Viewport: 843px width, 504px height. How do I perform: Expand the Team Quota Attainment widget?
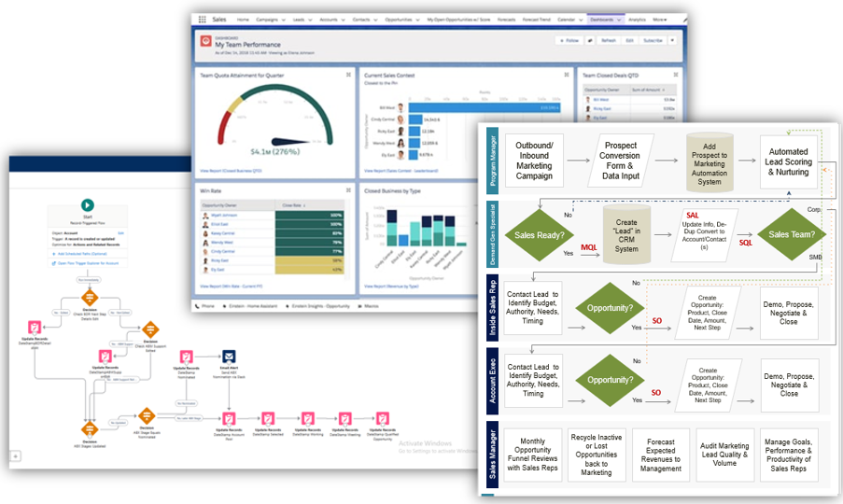[x=348, y=75]
